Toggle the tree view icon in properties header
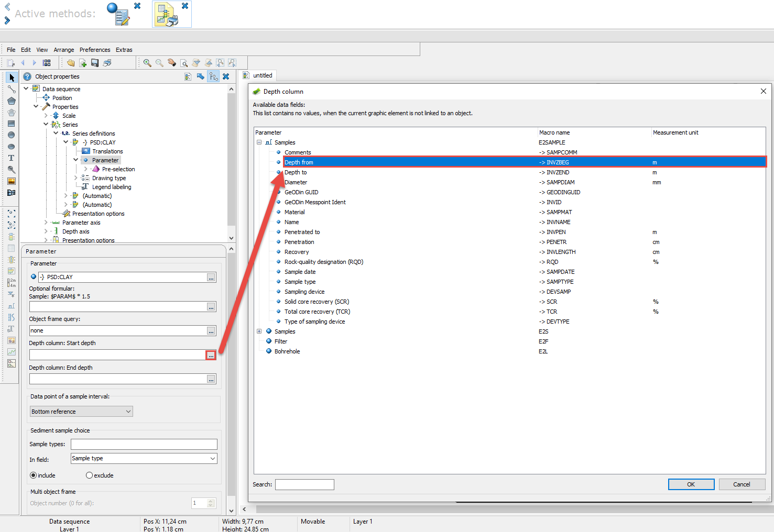This screenshot has height=532, width=774. pos(213,76)
